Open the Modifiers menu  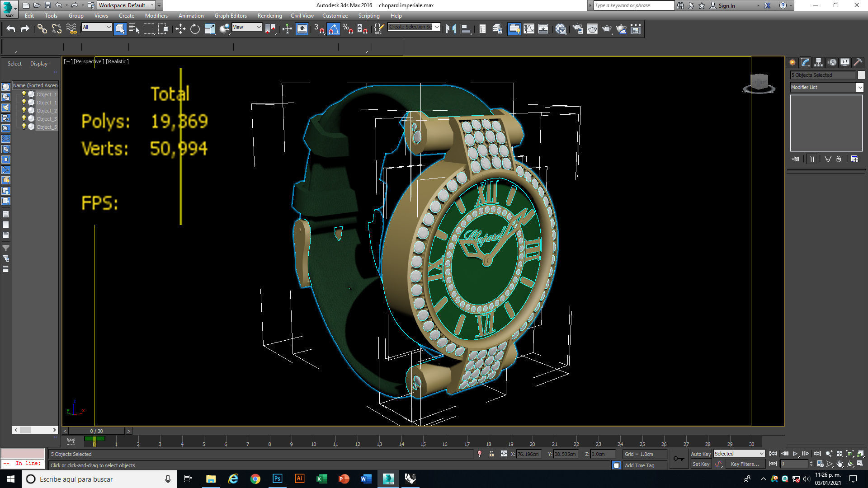click(156, 16)
